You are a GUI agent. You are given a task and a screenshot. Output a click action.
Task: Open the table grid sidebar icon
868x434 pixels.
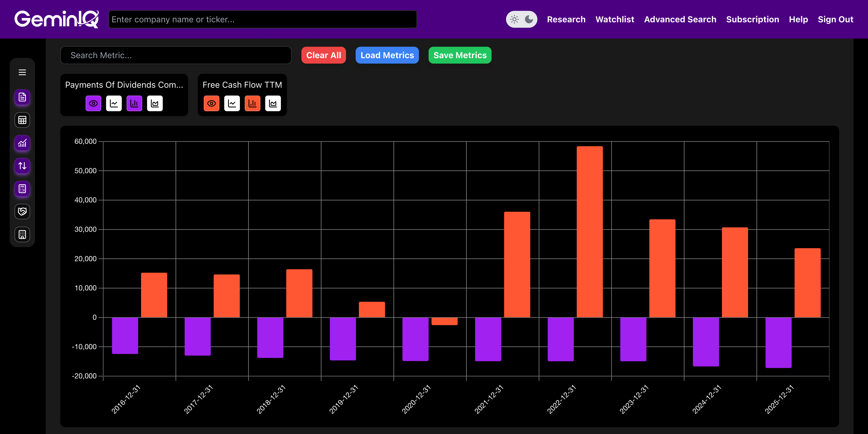22,120
